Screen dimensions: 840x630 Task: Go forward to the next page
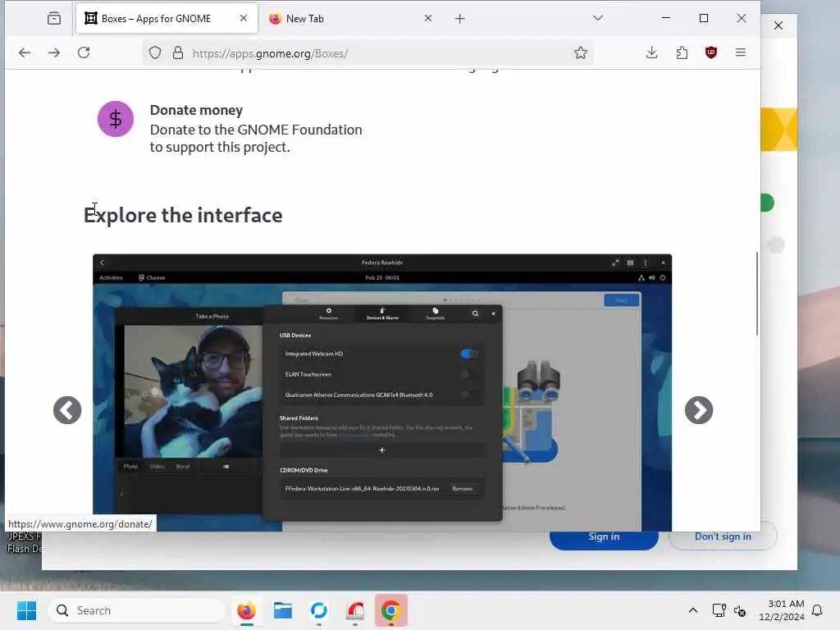(54, 52)
